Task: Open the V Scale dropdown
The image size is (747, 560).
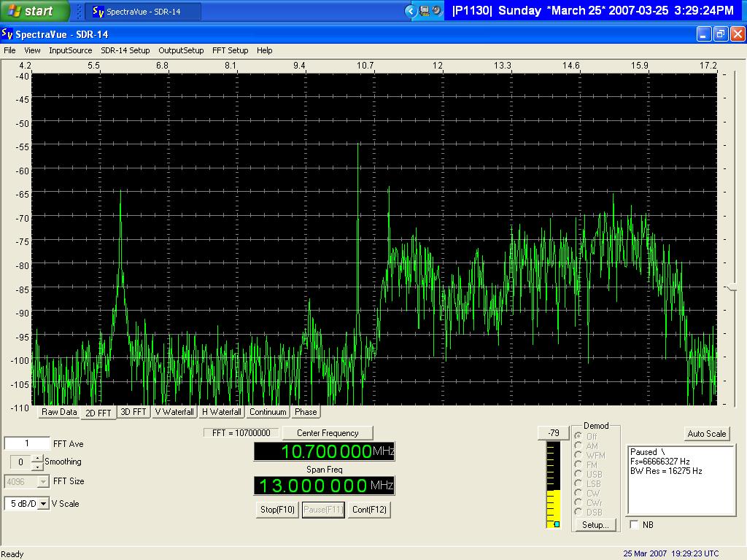Action: pyautogui.click(x=43, y=504)
